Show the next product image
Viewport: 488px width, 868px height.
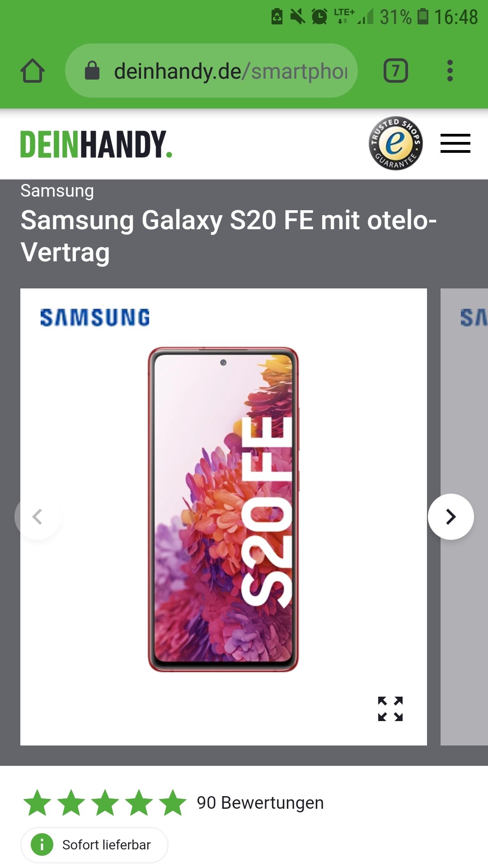451,517
